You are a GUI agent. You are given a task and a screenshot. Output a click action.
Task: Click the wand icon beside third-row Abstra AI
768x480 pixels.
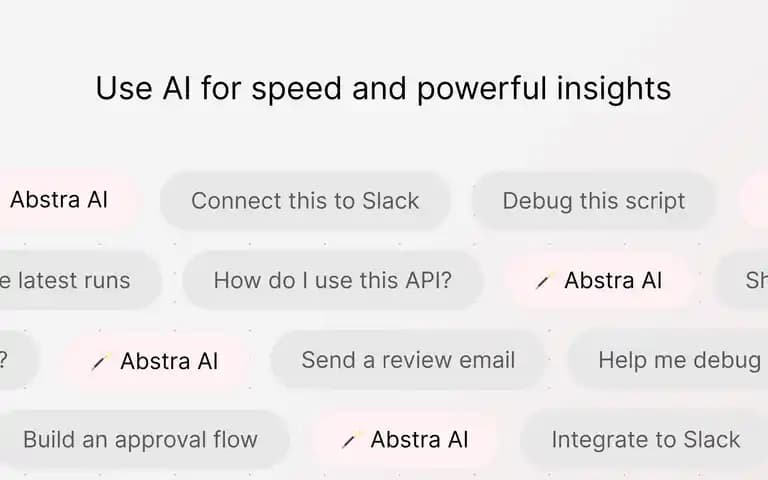click(x=100, y=362)
